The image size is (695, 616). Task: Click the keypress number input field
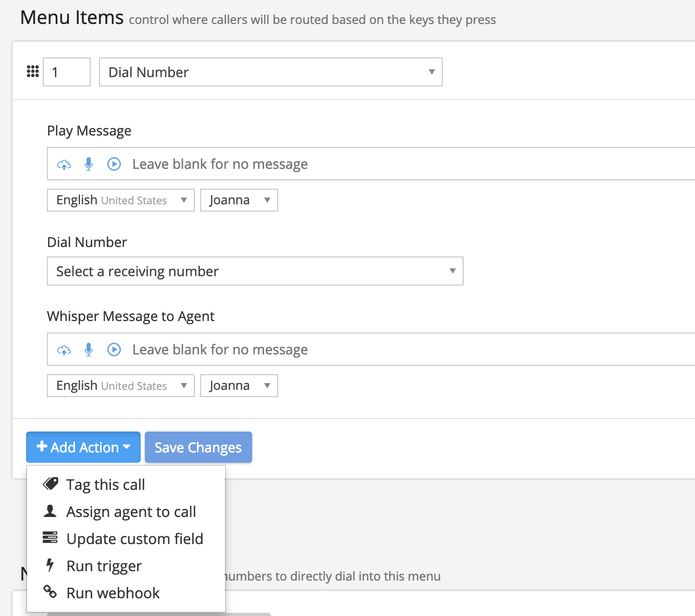tap(67, 72)
